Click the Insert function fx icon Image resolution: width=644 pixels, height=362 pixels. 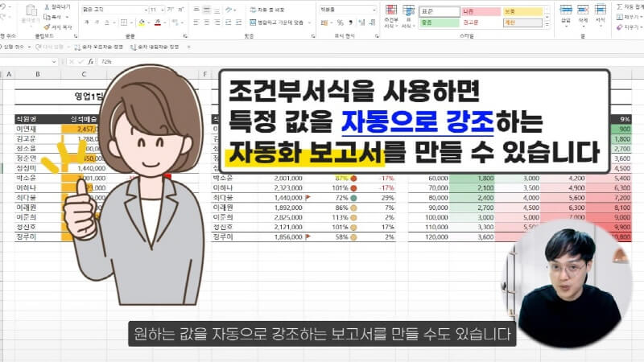coord(90,62)
